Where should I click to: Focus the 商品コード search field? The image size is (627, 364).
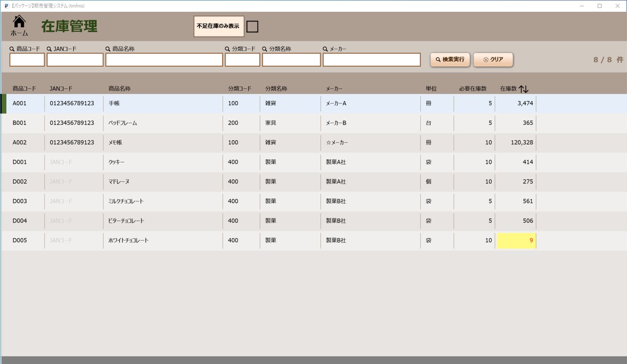(27, 60)
